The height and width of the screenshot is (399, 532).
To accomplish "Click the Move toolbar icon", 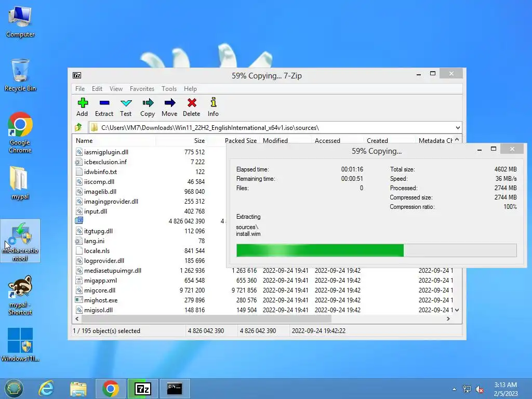I will [170, 103].
